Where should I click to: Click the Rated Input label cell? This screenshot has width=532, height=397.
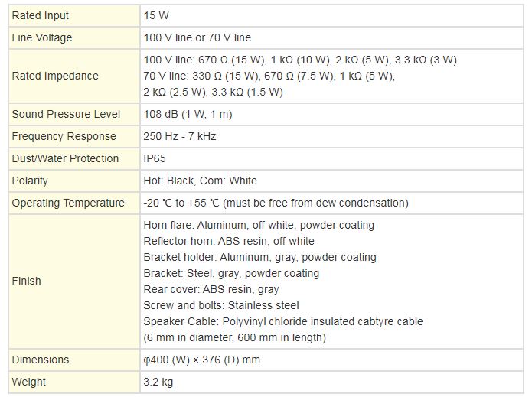41,15
